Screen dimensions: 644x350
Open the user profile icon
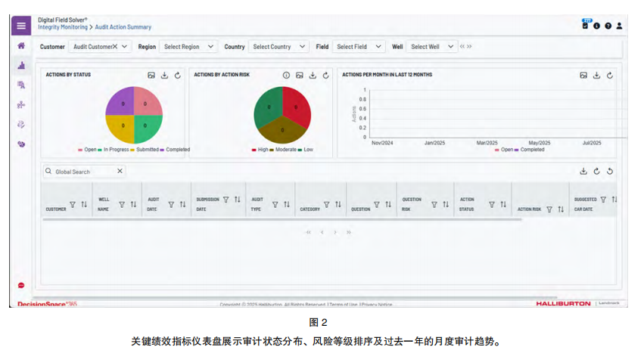point(619,26)
